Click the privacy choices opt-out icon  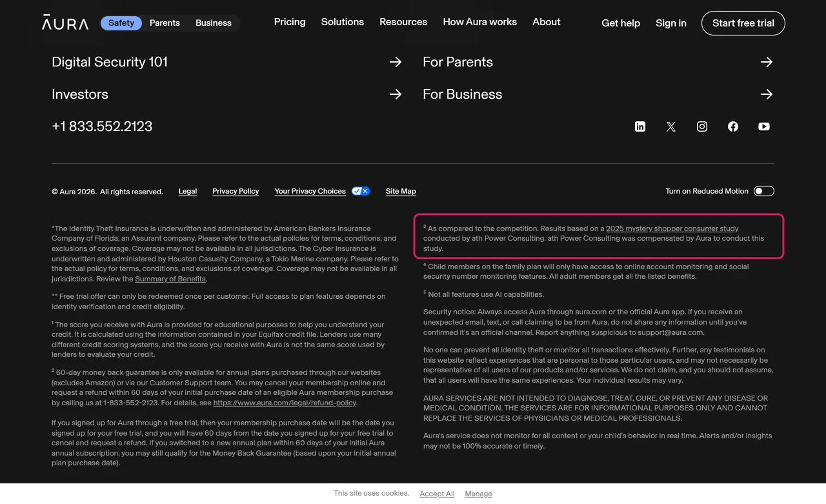click(x=361, y=191)
